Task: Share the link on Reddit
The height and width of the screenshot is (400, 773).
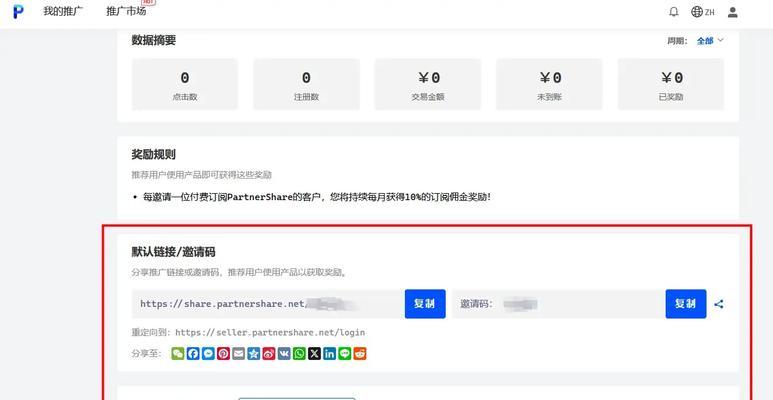Action: click(x=360, y=354)
